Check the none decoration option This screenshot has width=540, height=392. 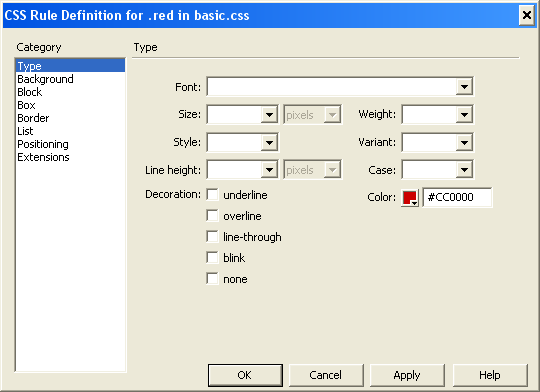[212, 278]
